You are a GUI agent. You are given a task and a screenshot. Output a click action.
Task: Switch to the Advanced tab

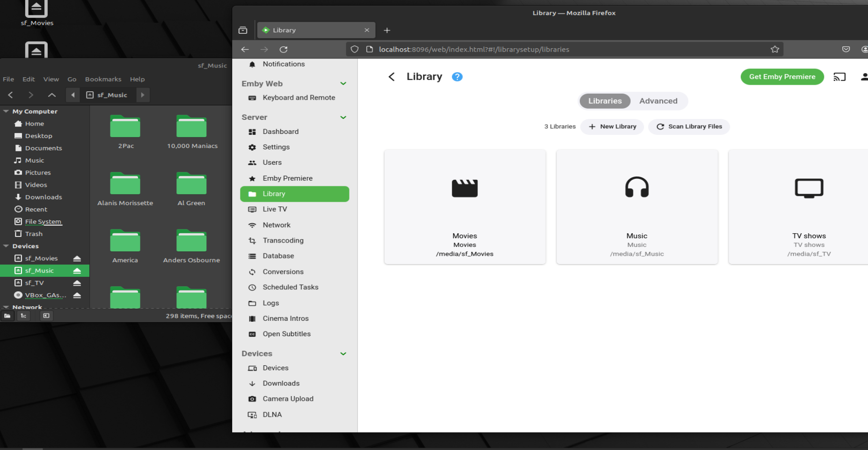(658, 101)
